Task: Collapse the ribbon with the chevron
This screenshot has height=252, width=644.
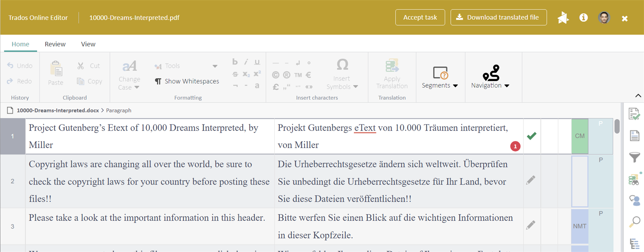Action: [x=638, y=96]
